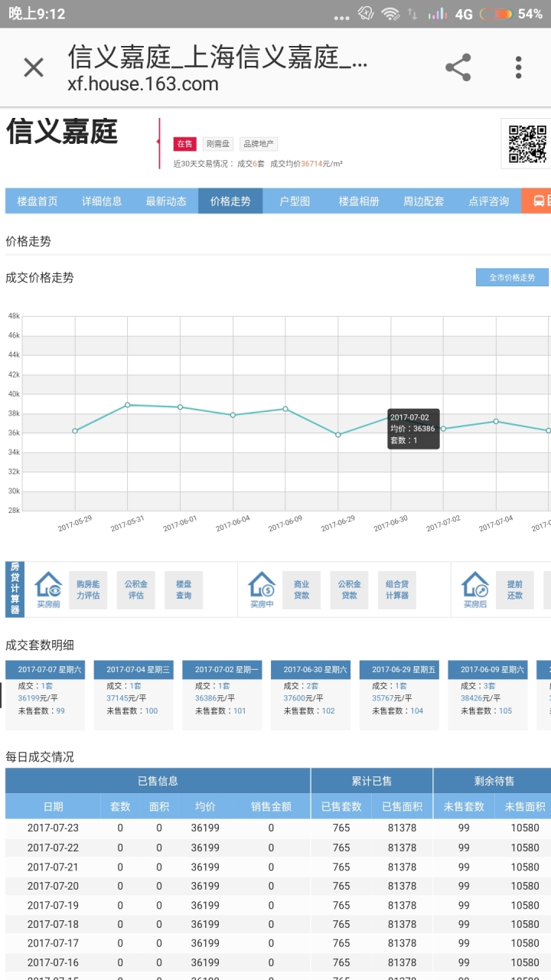Select the 2017-07-16 table row date
The width and height of the screenshot is (551, 980).
pos(53,962)
